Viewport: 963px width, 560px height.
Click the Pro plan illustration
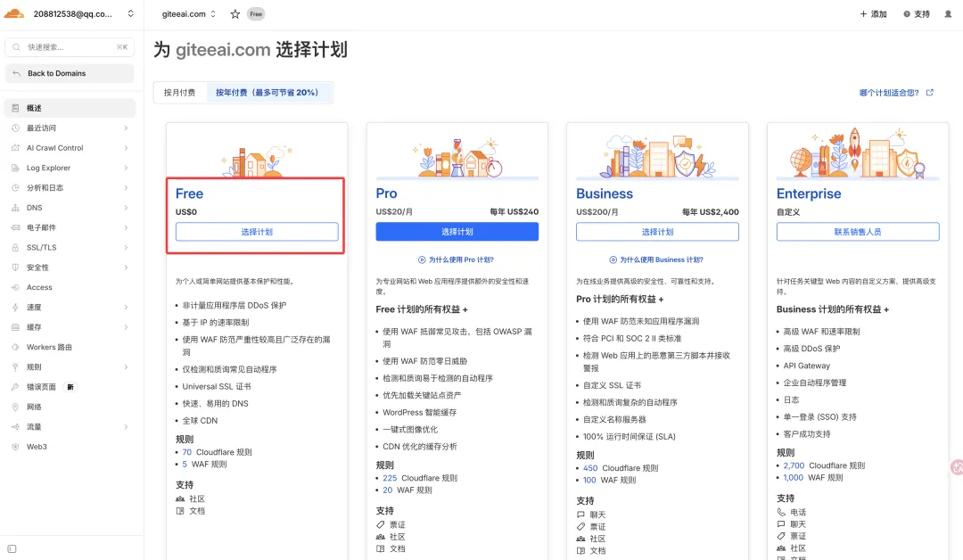(x=457, y=158)
